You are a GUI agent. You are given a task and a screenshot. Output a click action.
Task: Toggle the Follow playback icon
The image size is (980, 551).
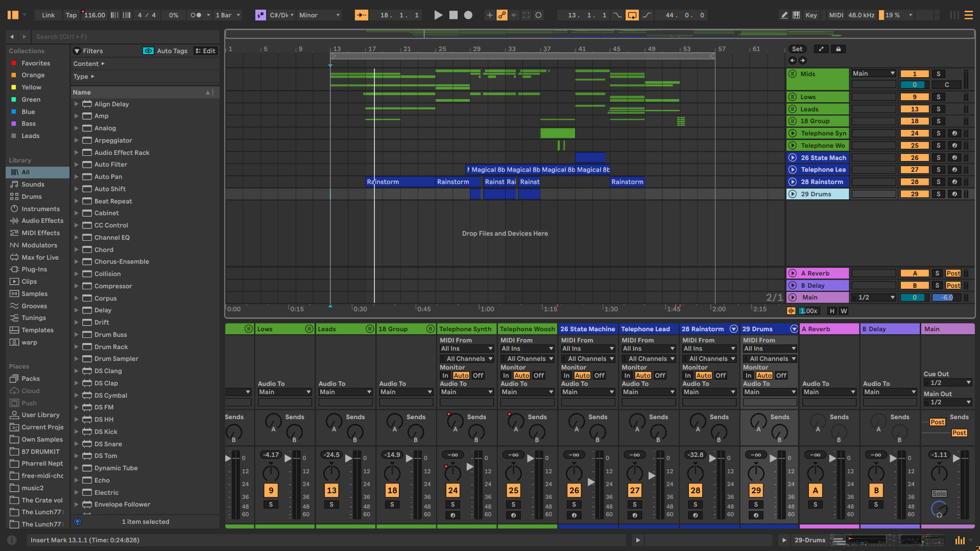(x=362, y=15)
